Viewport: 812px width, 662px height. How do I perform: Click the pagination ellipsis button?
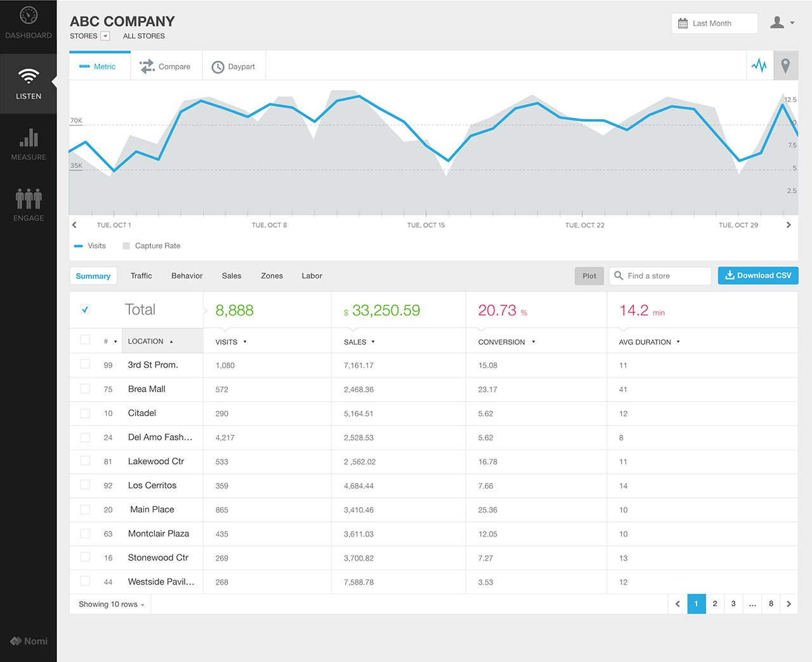[x=752, y=604]
